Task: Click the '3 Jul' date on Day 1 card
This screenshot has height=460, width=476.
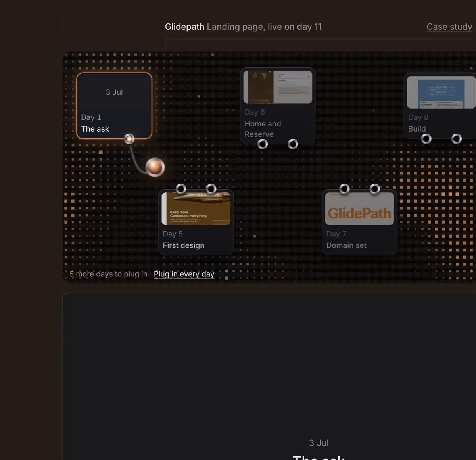Action: pos(114,92)
